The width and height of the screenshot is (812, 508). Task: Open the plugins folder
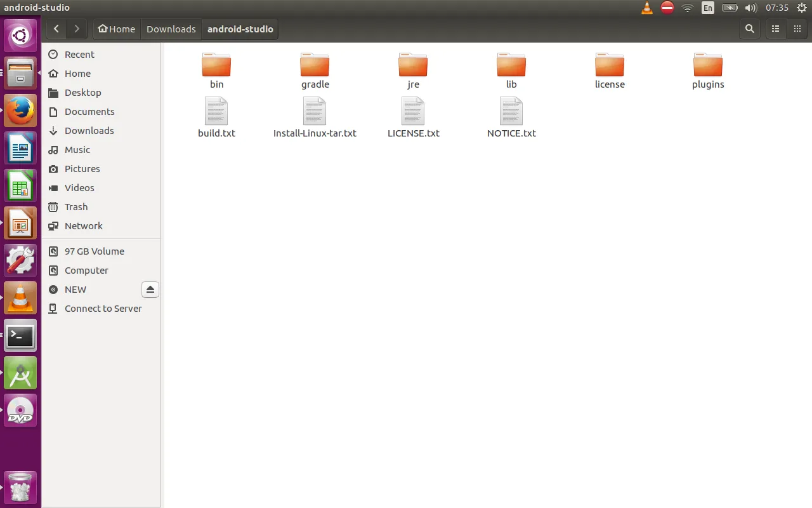708,65
